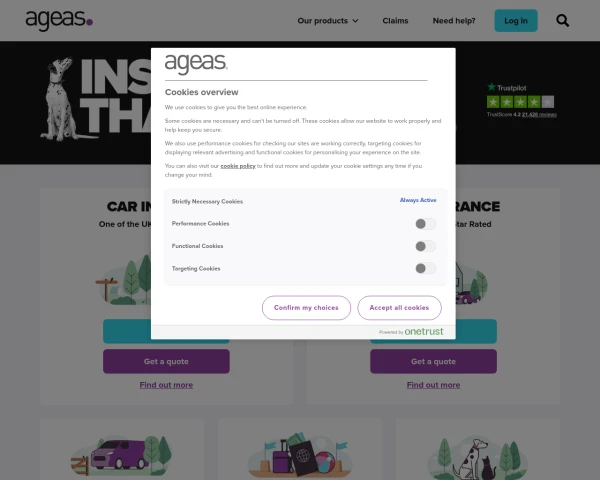Image resolution: width=600 pixels, height=480 pixels.
Task: Toggle the Targeting Cookies switch
Action: coord(426,268)
